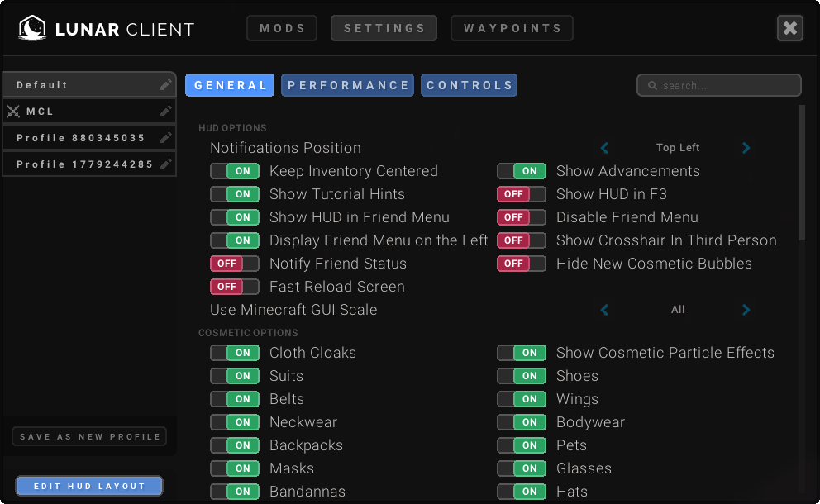The width and height of the screenshot is (820, 504).
Task: Click the pencil icon next to MCL
Action: pos(164,111)
